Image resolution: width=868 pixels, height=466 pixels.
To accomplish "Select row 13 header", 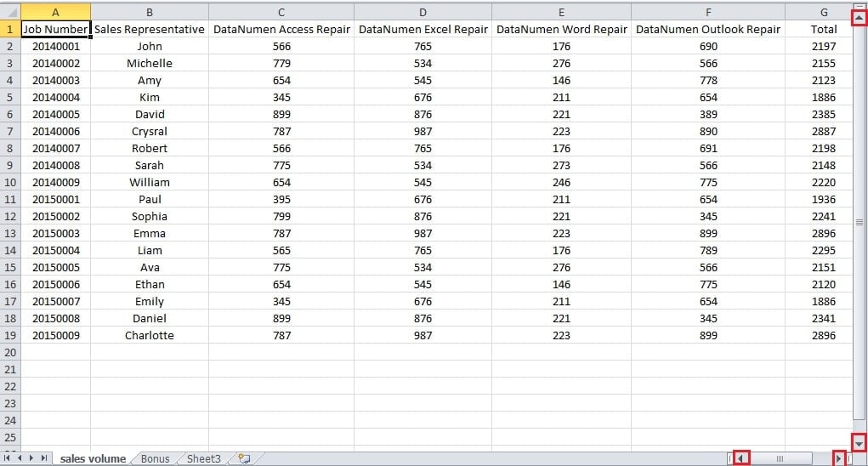I will click(10, 233).
